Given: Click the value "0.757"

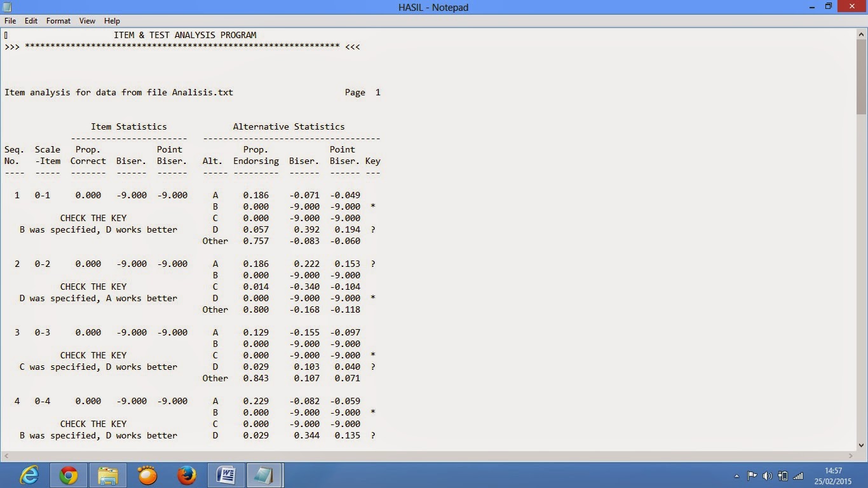Looking at the screenshot, I should point(256,241).
